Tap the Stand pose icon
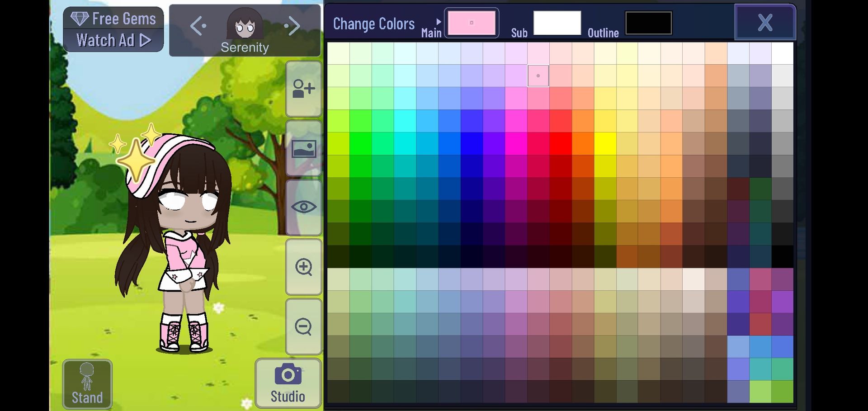Image resolution: width=868 pixels, height=411 pixels. click(x=87, y=384)
